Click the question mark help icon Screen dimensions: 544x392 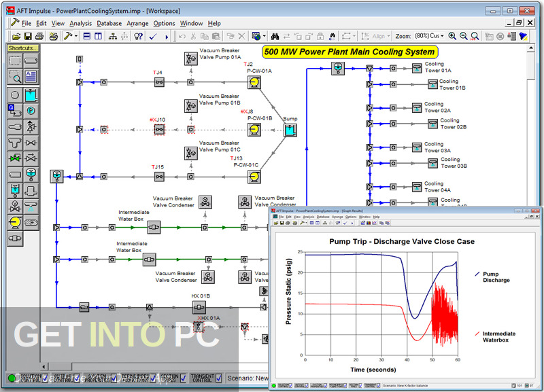[x=139, y=36]
